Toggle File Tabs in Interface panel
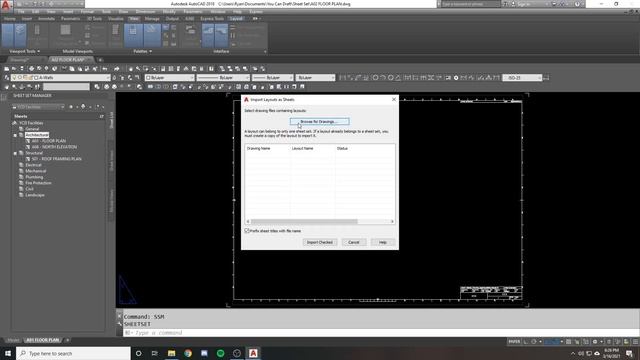 (x=208, y=36)
